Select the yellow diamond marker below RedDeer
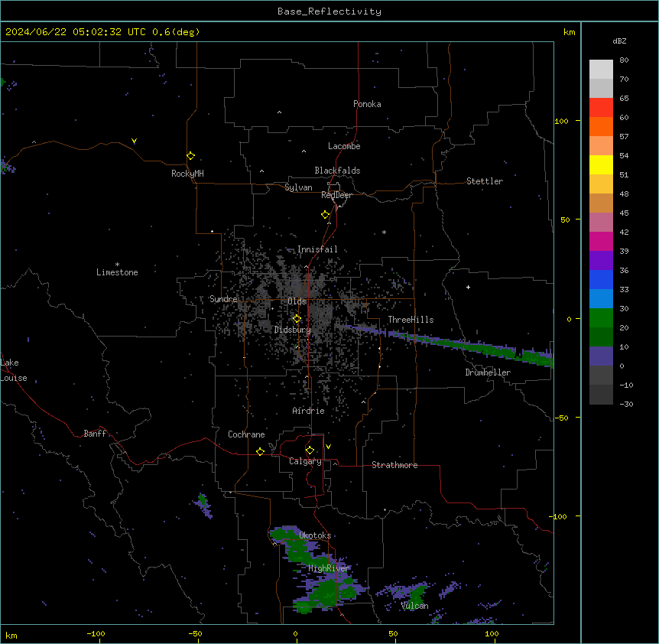This screenshot has width=659, height=644. point(326,215)
